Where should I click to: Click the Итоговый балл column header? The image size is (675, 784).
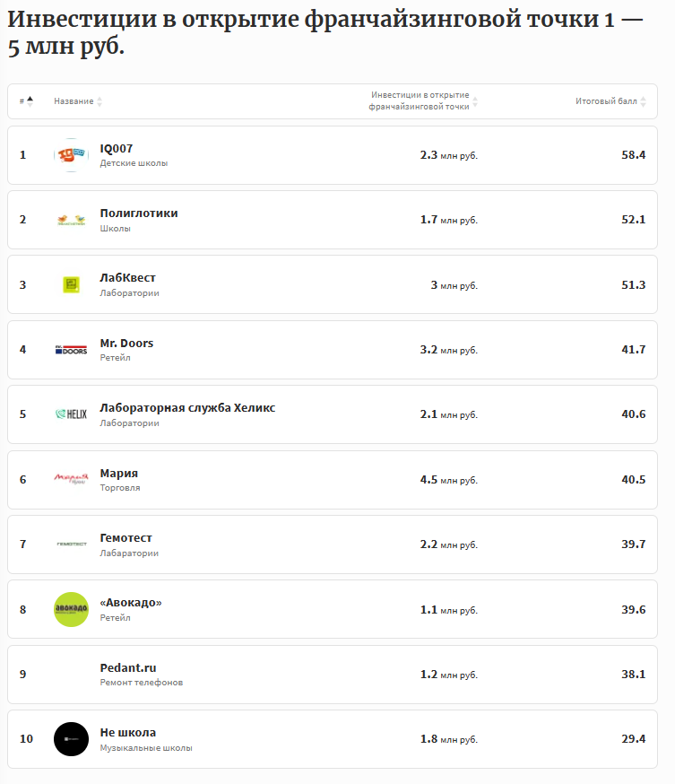point(606,101)
